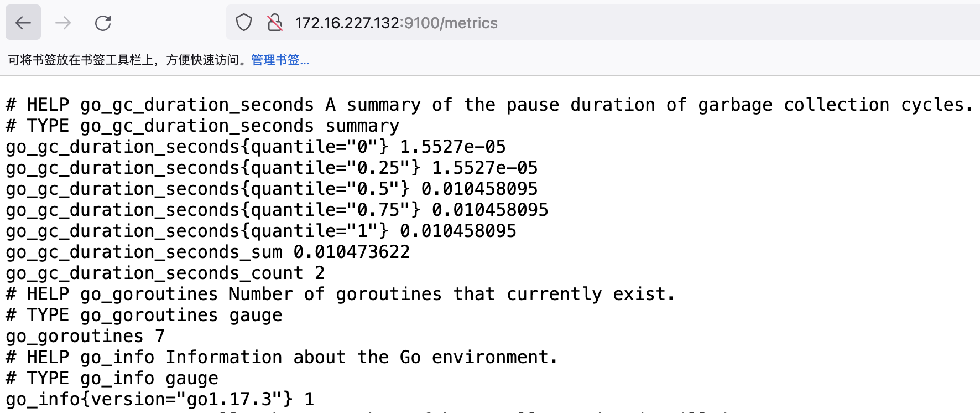Viewport: 980px width, 413px height.
Task: Click the TYPE go_info gauge line
Action: (x=112, y=378)
